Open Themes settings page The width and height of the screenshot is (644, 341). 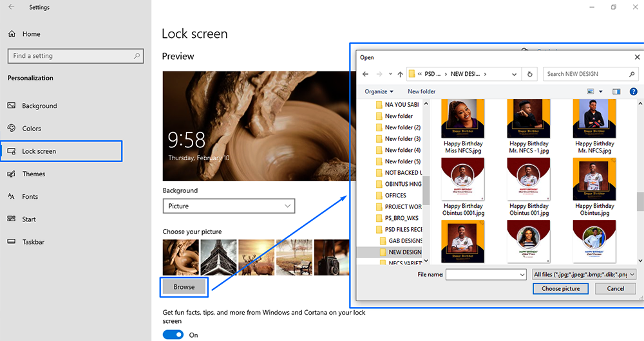pyautogui.click(x=26, y=174)
